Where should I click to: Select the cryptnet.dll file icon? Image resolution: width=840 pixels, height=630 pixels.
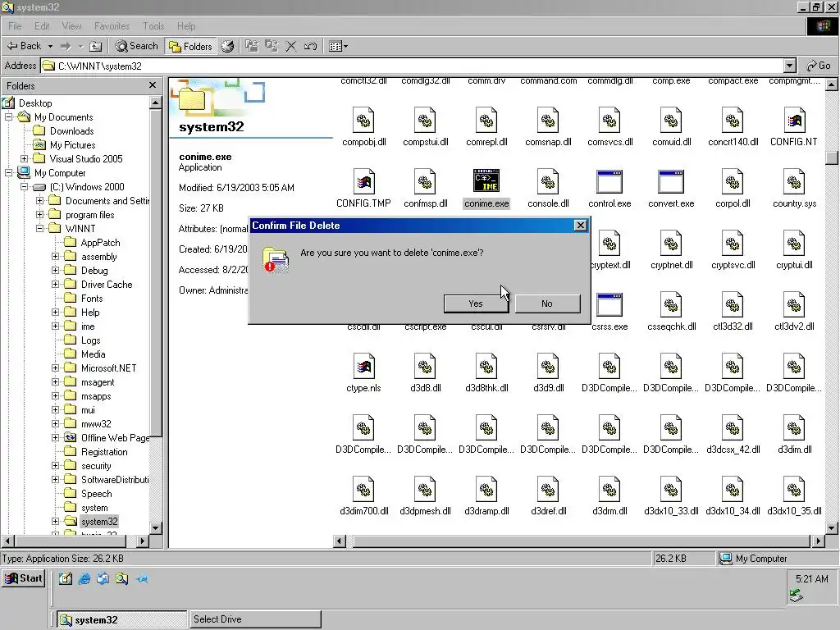tap(671, 243)
